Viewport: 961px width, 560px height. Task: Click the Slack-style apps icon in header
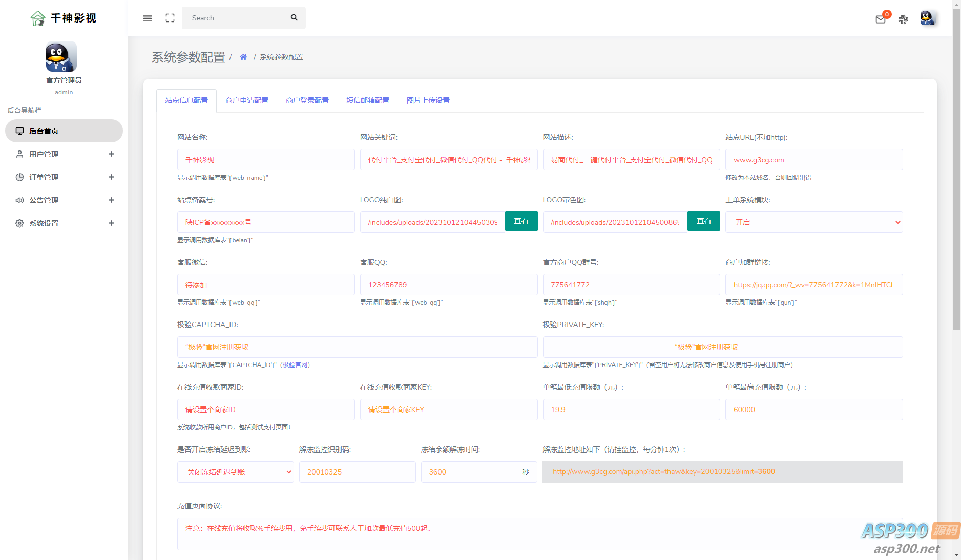(x=903, y=19)
